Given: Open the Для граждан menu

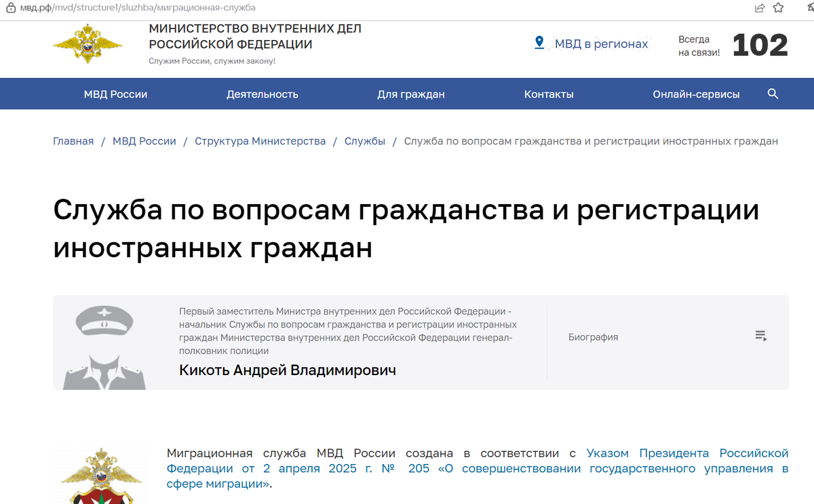Looking at the screenshot, I should (x=410, y=94).
